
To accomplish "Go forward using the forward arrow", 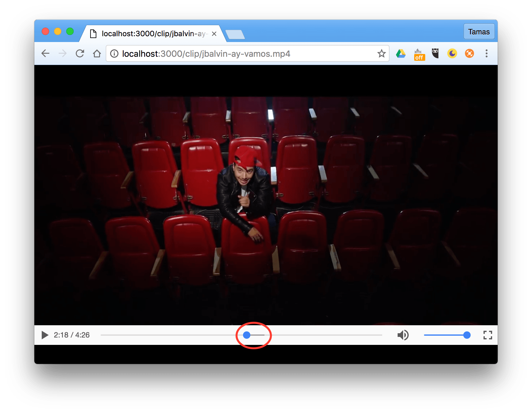I will pos(63,53).
